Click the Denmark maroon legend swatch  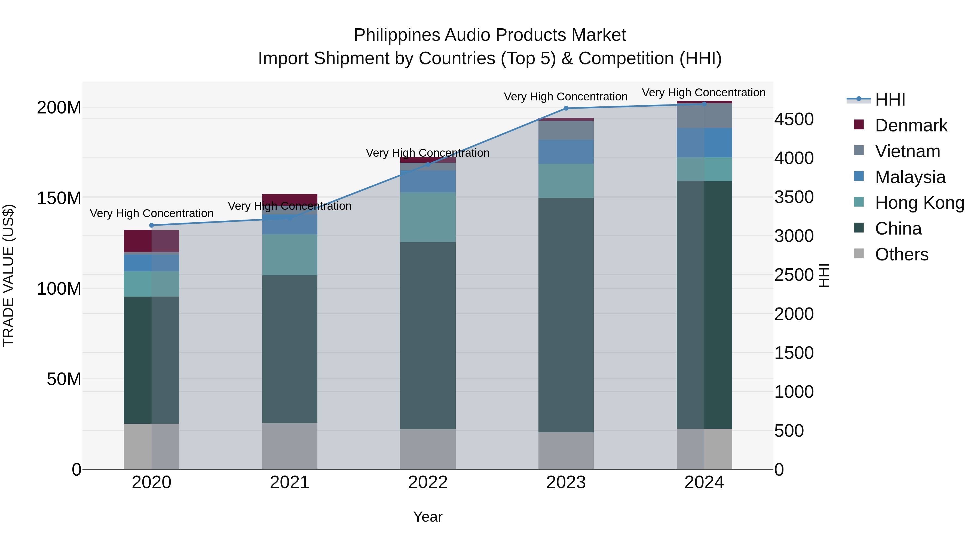pos(859,124)
